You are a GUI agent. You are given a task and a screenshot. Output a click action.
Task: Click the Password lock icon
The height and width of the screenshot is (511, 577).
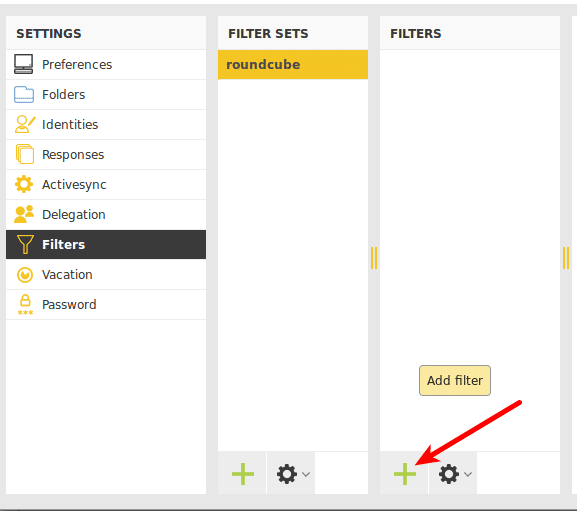point(25,305)
